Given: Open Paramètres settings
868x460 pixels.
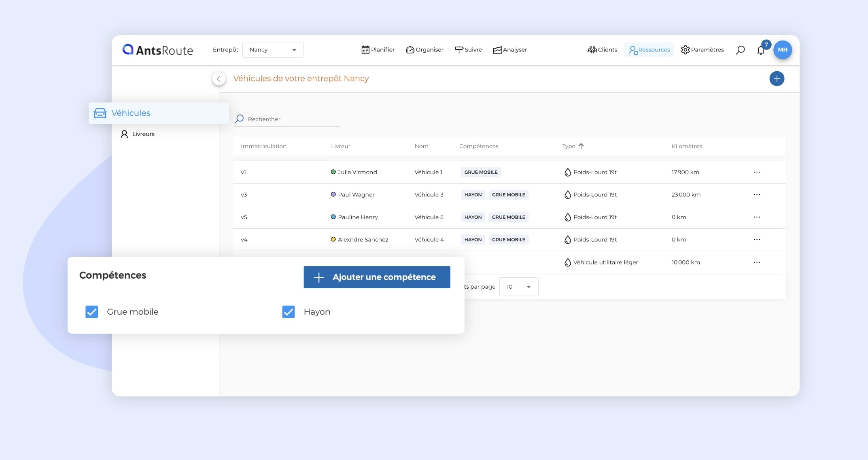Looking at the screenshot, I should pyautogui.click(x=702, y=50).
